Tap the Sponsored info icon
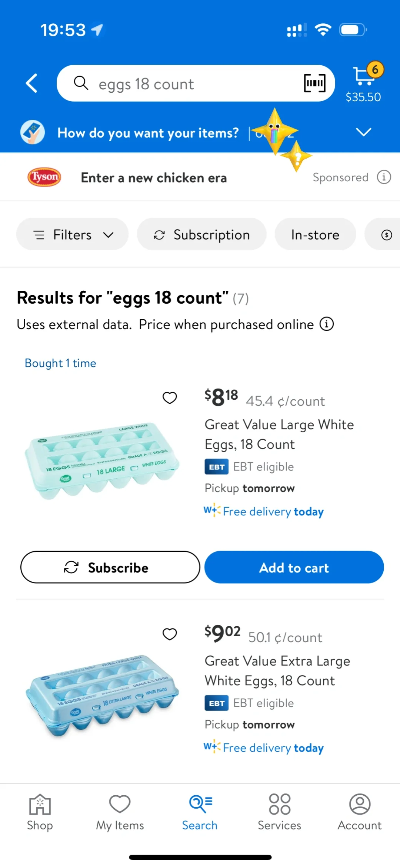The image size is (400, 868). 384,177
